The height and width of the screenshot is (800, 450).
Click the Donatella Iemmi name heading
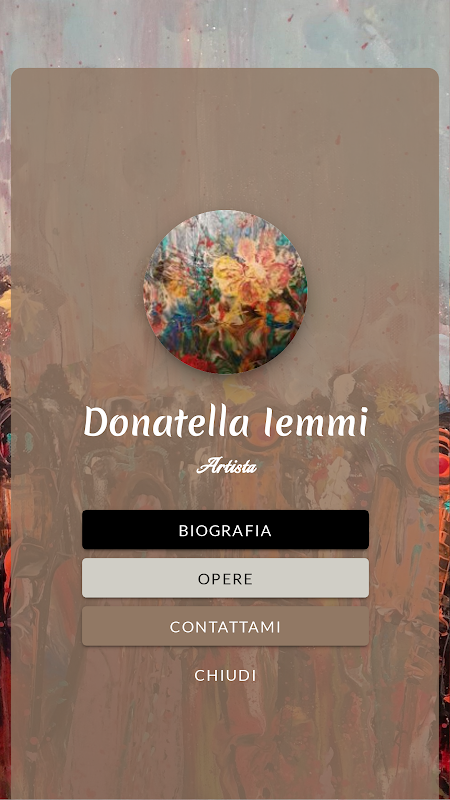point(225,422)
